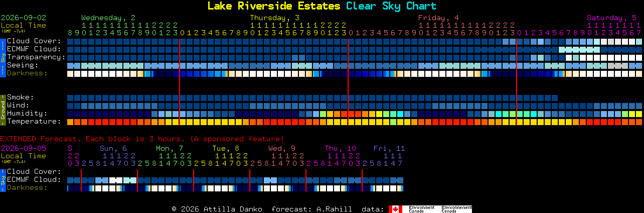Open the ECMWF Cloud row label

pyautogui.click(x=34, y=49)
